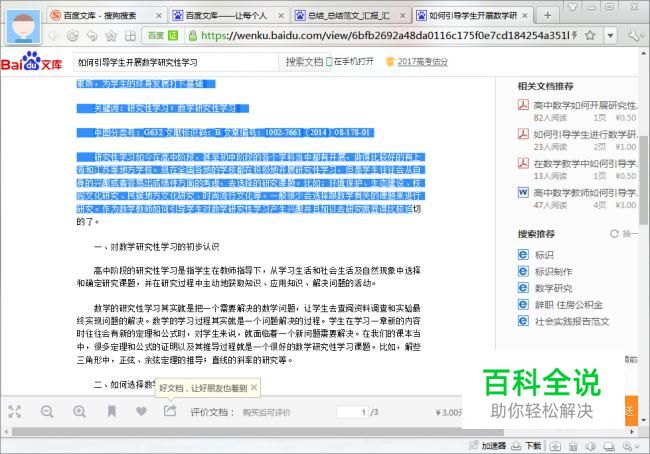Switch to the 总结_总结范文_汇报_汇 tab
The image size is (650, 454).
point(349,16)
